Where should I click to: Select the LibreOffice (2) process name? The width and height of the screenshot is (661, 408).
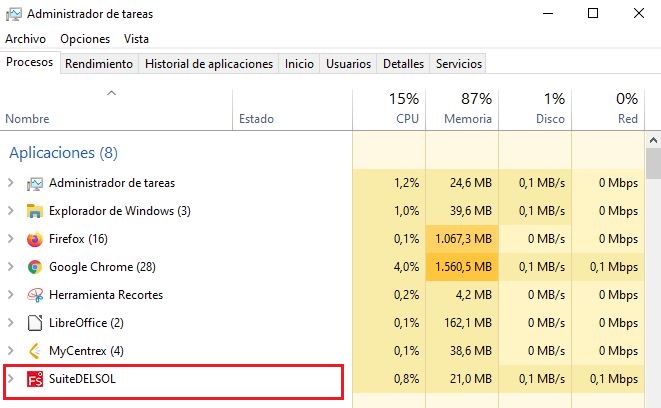86,323
